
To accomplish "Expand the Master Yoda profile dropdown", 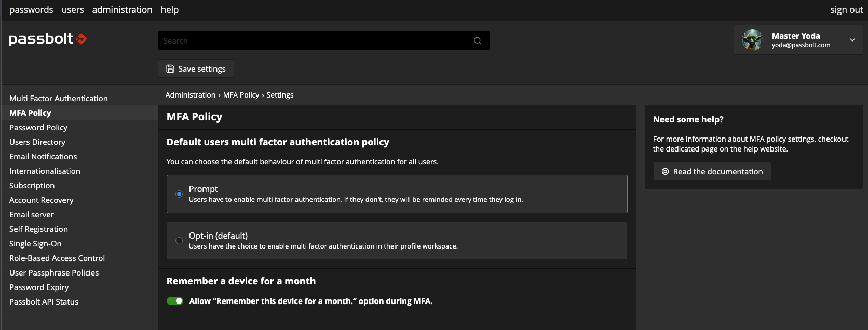I will 852,40.
